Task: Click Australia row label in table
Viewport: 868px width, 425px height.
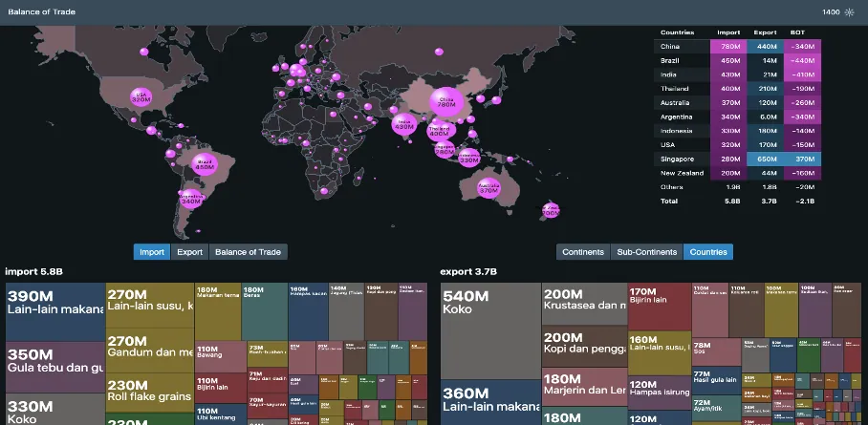Action: [x=675, y=103]
